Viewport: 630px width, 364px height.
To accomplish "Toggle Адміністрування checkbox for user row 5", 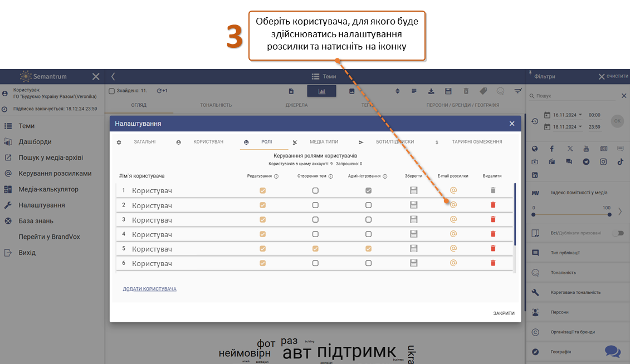I will point(368,249).
